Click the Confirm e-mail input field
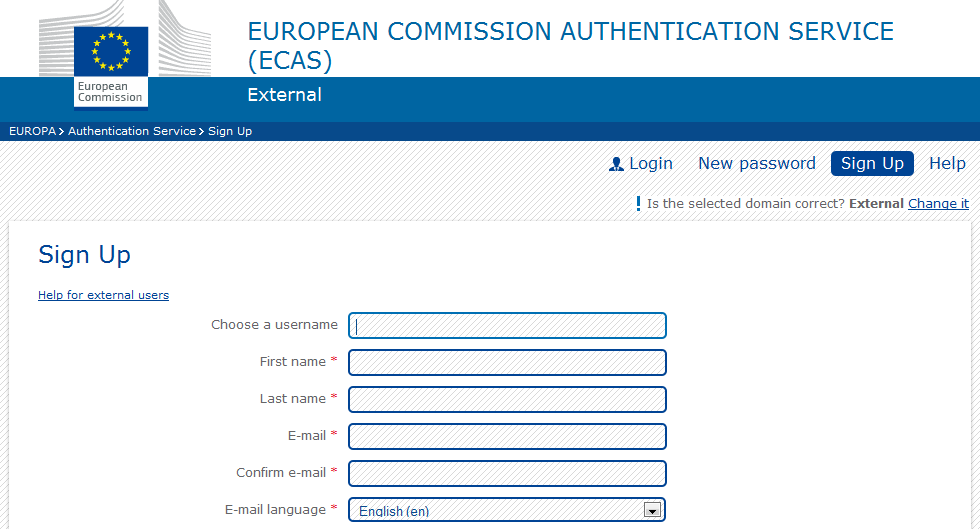The width and height of the screenshot is (980, 529). (507, 473)
